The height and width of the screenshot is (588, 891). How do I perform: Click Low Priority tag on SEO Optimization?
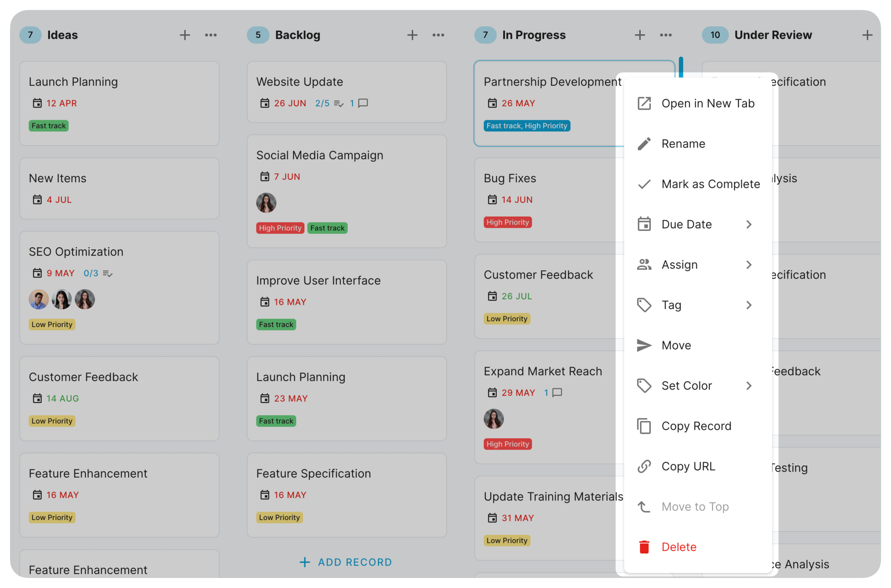(52, 325)
